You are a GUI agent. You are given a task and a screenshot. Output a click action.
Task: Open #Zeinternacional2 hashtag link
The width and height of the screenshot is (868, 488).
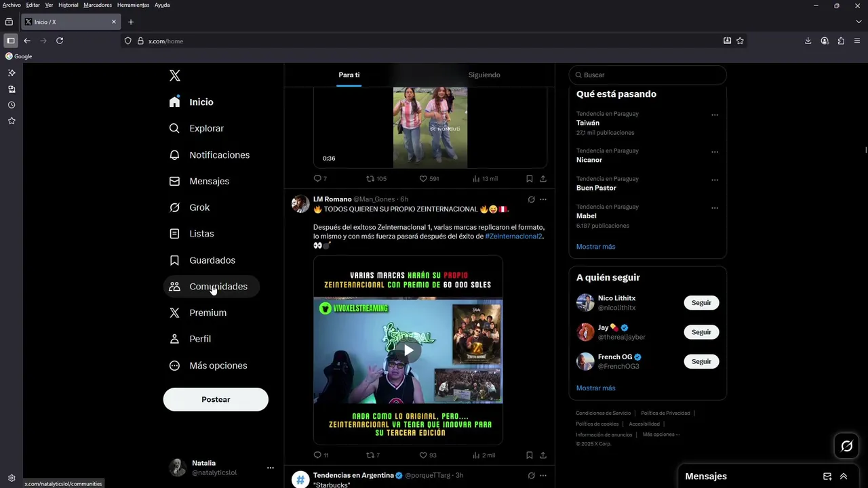click(x=513, y=237)
